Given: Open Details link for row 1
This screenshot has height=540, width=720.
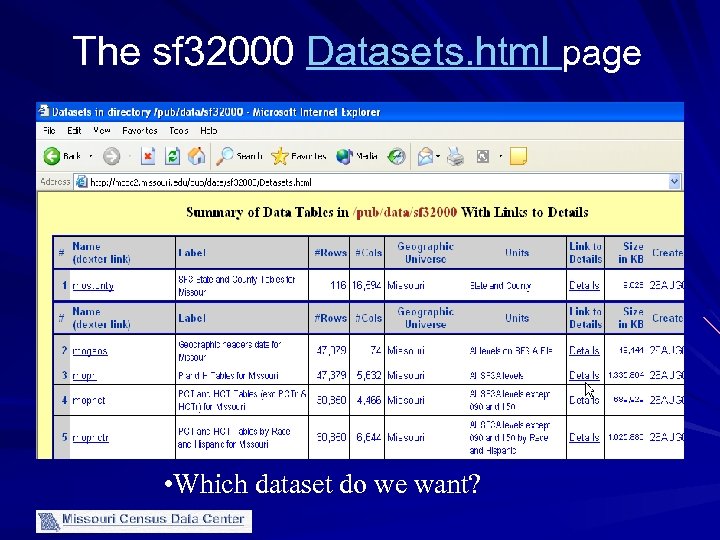Looking at the screenshot, I should (x=584, y=286).
